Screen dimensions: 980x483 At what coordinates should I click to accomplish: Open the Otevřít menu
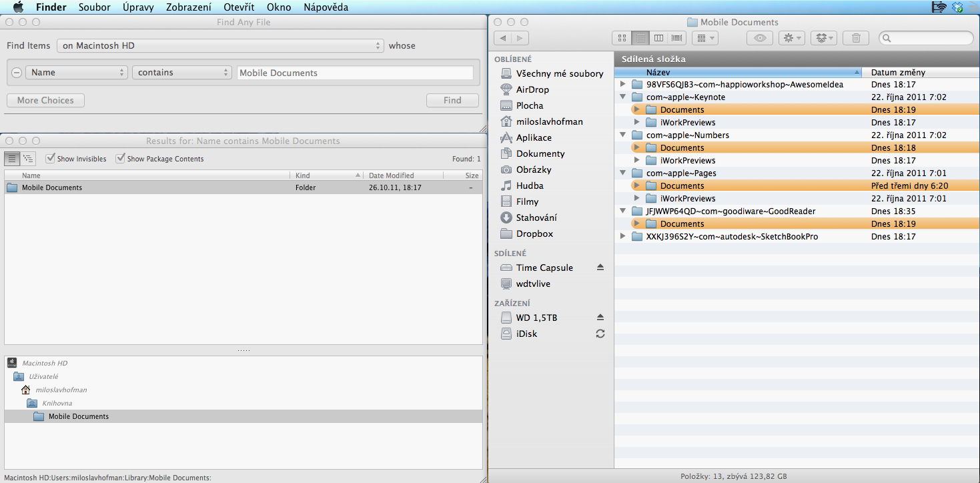click(x=239, y=7)
